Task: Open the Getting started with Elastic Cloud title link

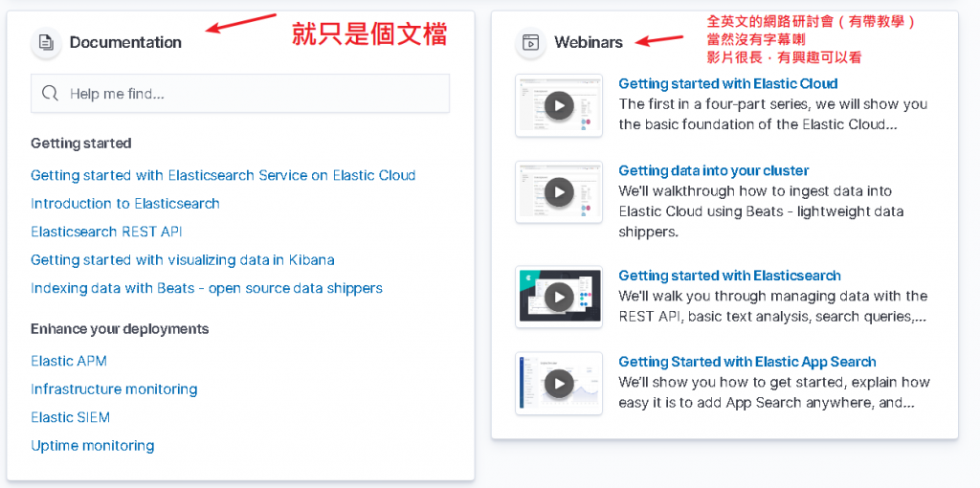Action: click(728, 84)
